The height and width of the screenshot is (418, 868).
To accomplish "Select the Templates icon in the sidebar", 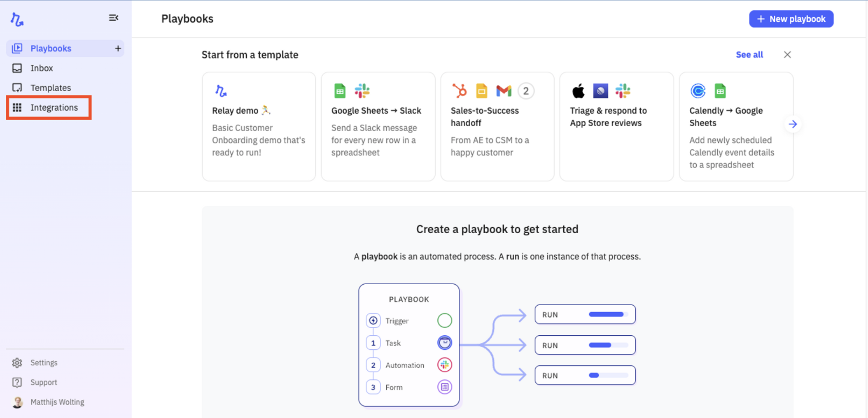I will pos(17,87).
